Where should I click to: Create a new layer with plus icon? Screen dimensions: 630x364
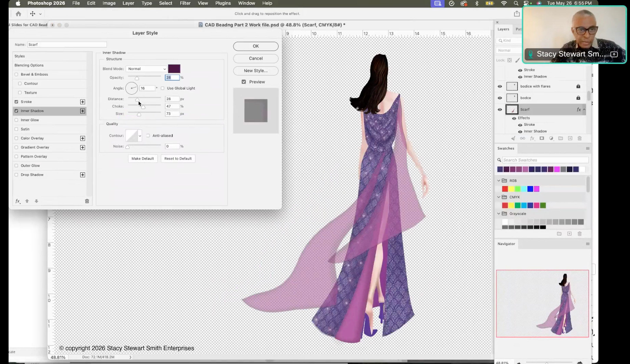[x=570, y=138]
